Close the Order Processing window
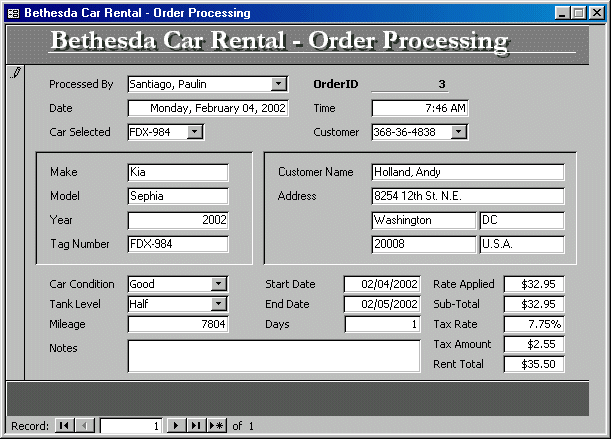Screen dimensions: 611x439 [597, 13]
